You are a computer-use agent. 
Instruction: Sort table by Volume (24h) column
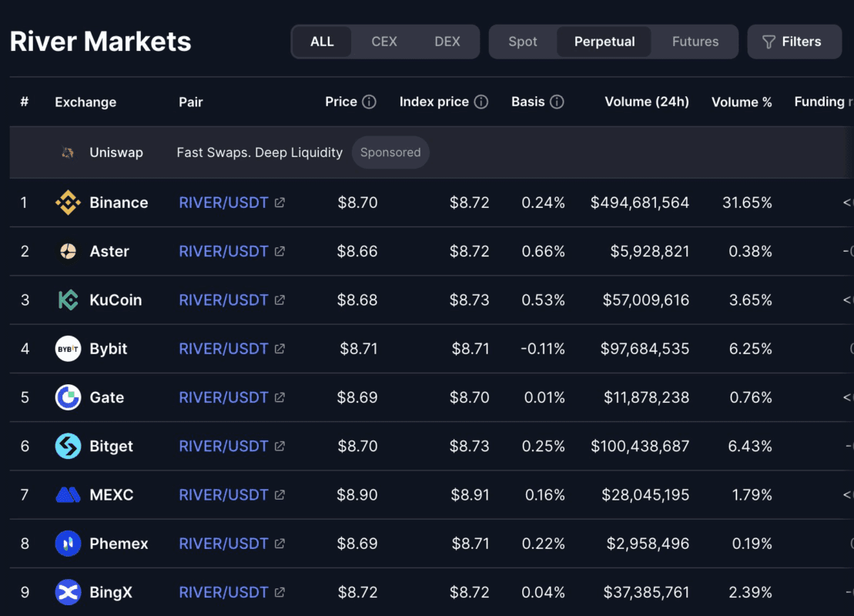(x=646, y=102)
